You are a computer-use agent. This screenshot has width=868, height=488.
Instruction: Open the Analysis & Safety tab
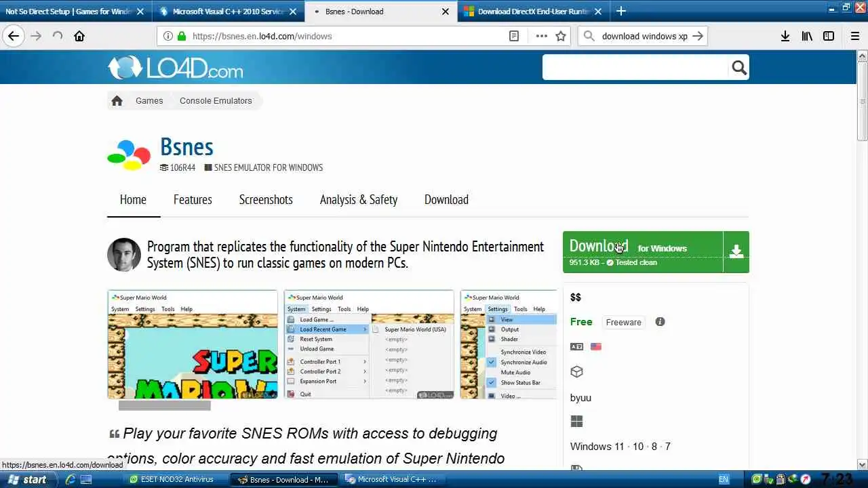point(359,199)
